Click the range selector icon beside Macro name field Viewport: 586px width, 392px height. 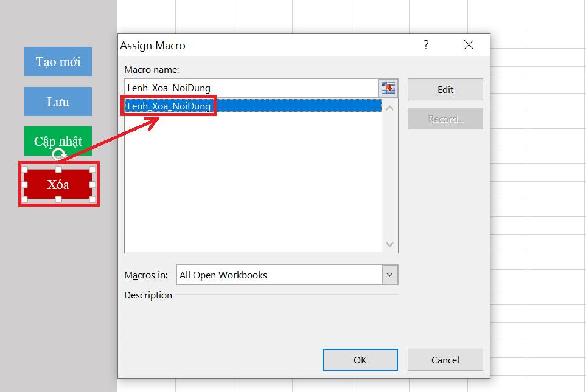[x=389, y=88]
